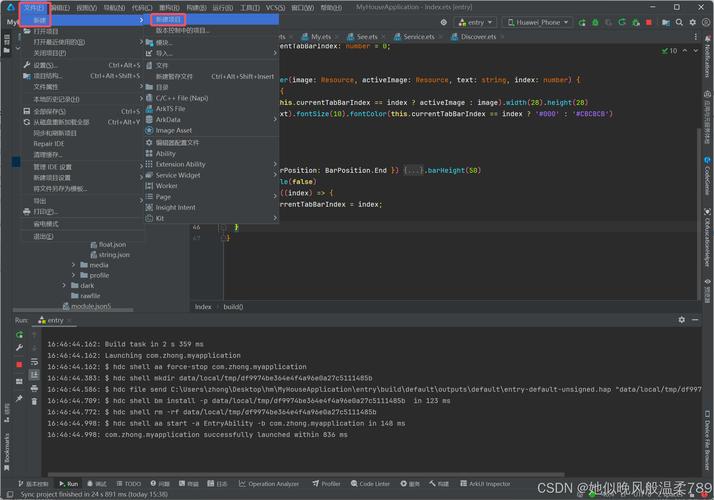Select string.json in the project tree
Viewport: 714px width, 500px height.
113,254
